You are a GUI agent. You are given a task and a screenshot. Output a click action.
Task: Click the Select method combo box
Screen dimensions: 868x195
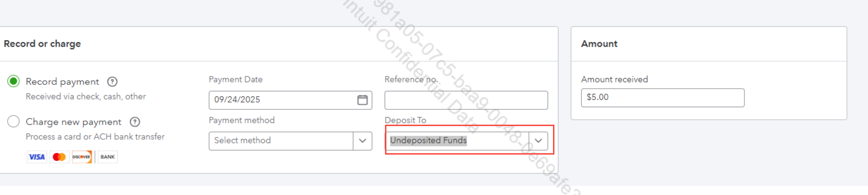click(x=281, y=141)
